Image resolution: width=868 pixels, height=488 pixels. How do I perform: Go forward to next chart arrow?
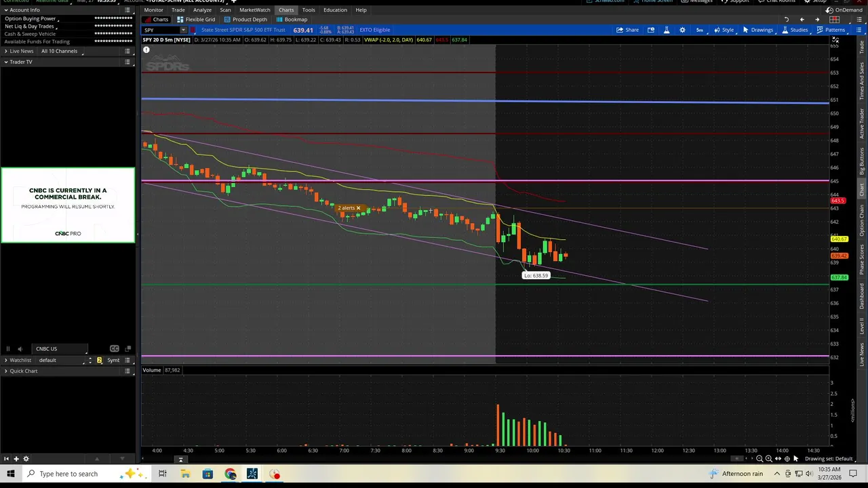pos(817,20)
